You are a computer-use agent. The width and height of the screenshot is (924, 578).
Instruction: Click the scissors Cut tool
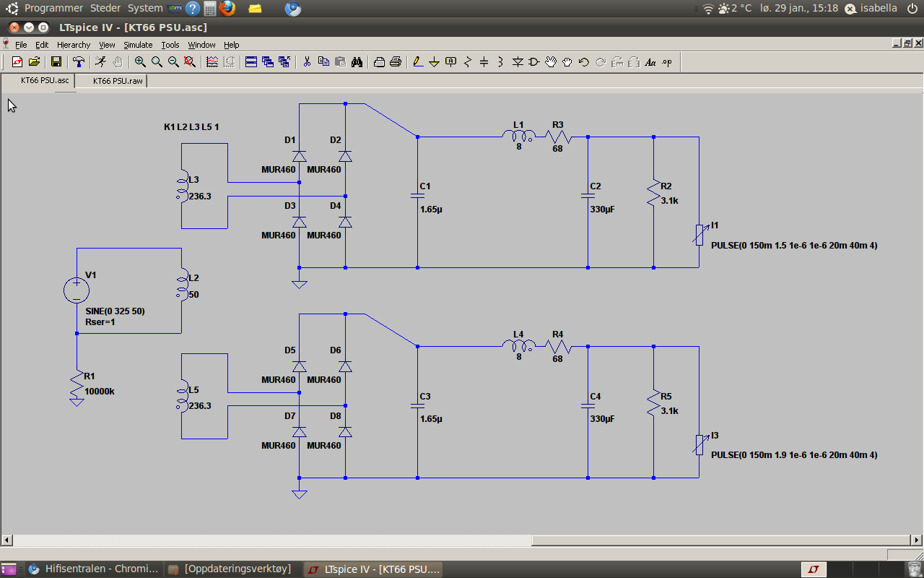point(307,62)
